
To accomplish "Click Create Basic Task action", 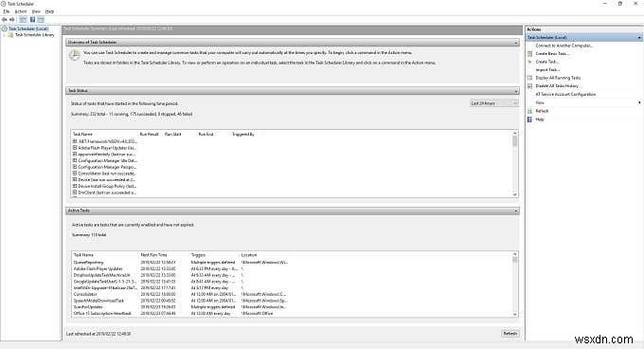I will (552, 54).
